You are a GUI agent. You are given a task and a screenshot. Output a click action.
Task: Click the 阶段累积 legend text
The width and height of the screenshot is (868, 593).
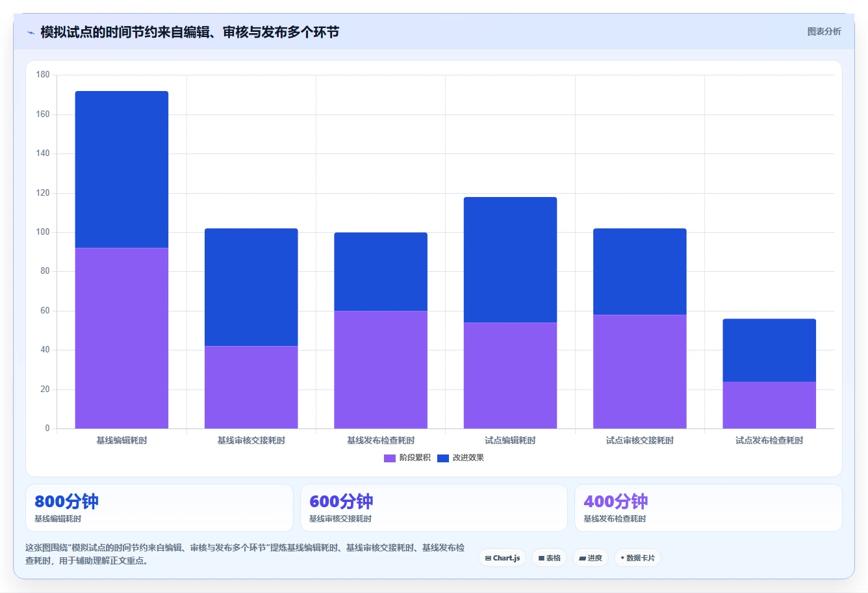(x=415, y=458)
